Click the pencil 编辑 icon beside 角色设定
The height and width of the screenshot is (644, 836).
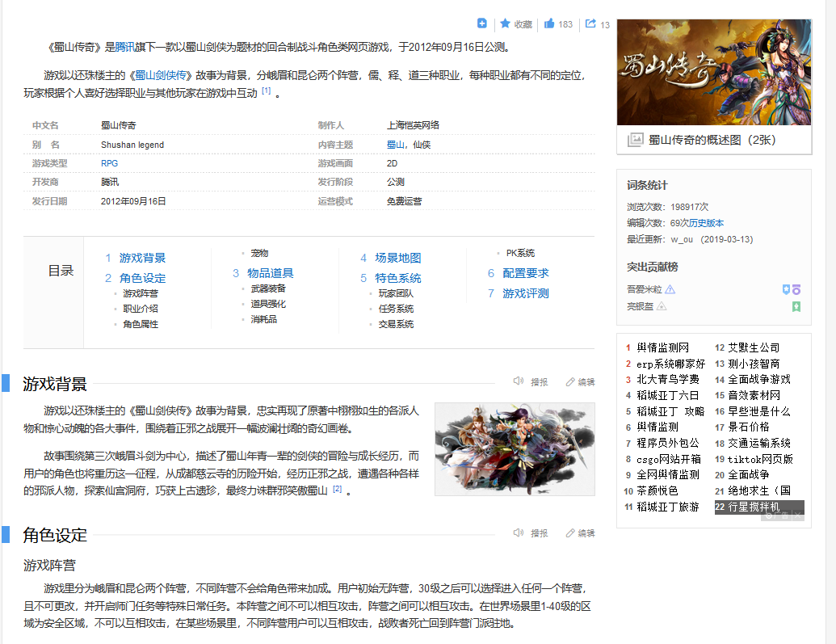pos(570,533)
